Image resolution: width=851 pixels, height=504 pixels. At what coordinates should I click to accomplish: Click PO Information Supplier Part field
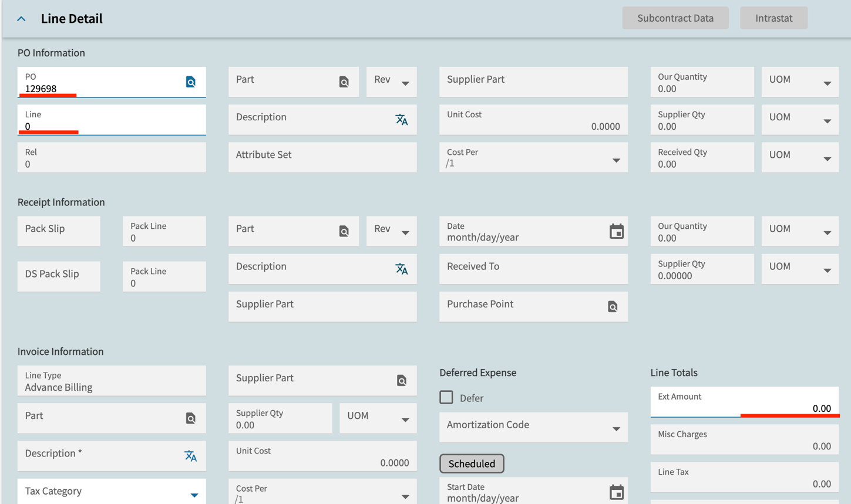pos(533,82)
